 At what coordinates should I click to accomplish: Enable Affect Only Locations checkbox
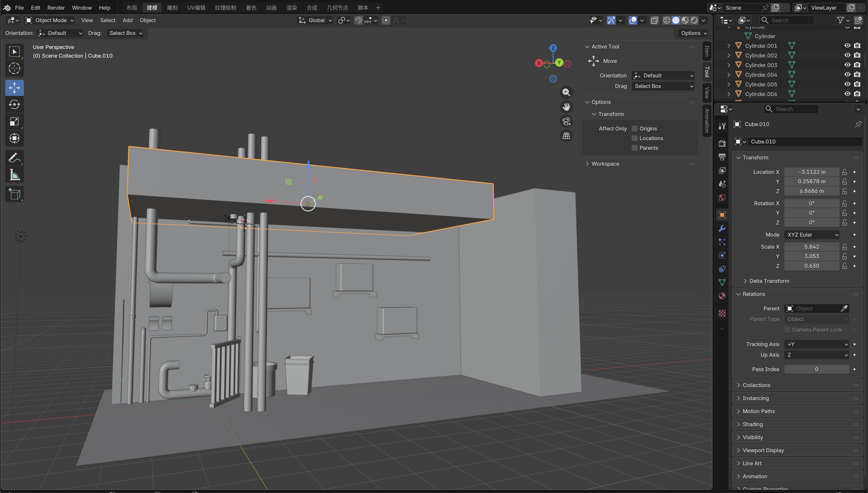(635, 138)
